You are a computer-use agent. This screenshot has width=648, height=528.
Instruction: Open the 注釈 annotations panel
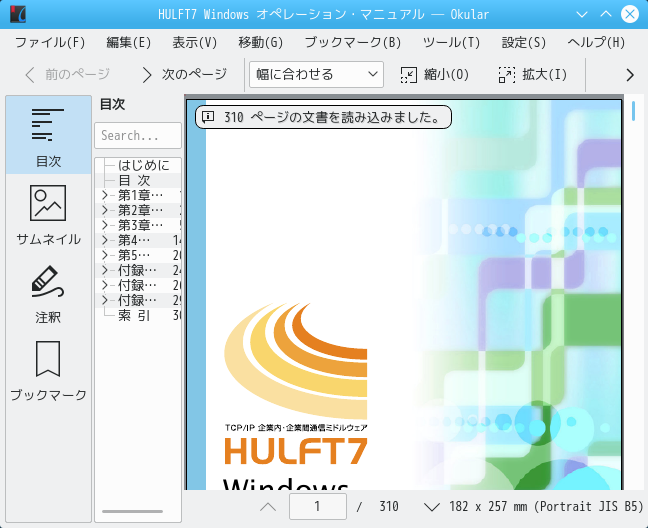48,294
